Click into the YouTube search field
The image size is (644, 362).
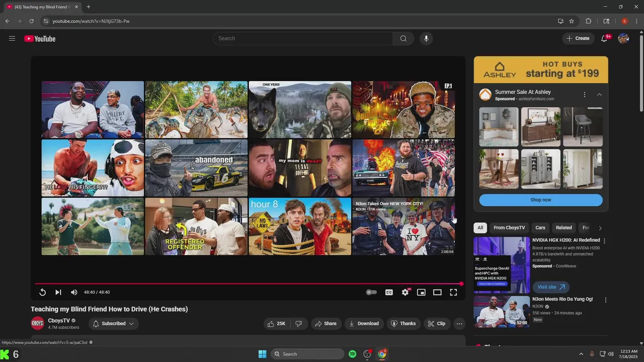pyautogui.click(x=303, y=39)
